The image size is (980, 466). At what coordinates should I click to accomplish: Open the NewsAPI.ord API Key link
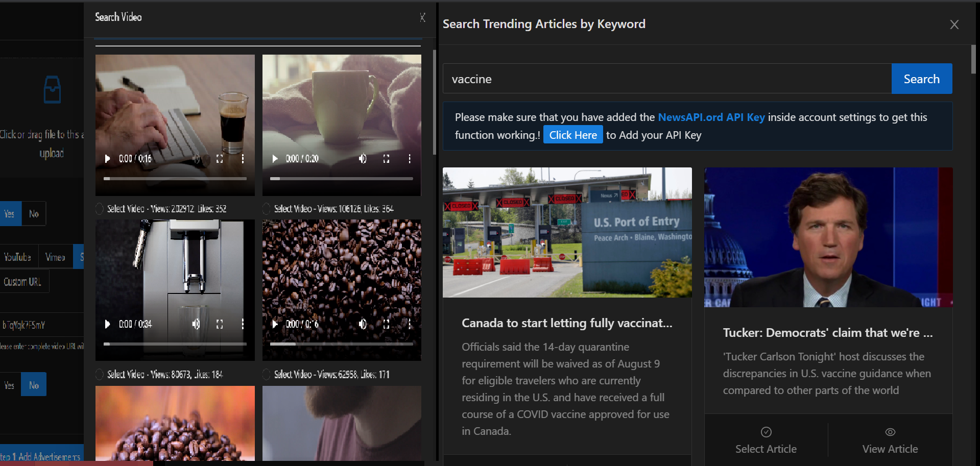click(711, 117)
